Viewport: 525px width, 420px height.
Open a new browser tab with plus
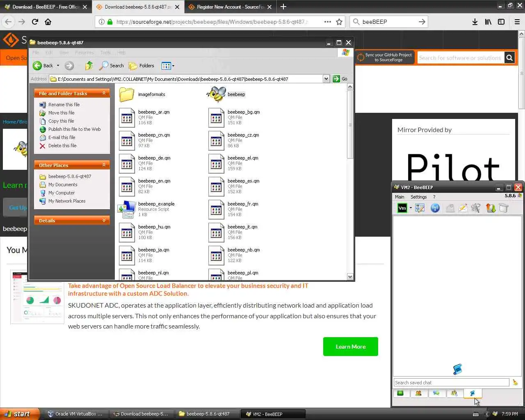283,7
